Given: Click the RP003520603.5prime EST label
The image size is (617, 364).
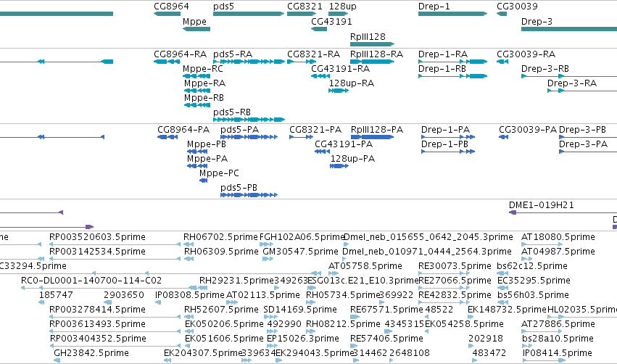Looking at the screenshot, I should coord(97,237).
